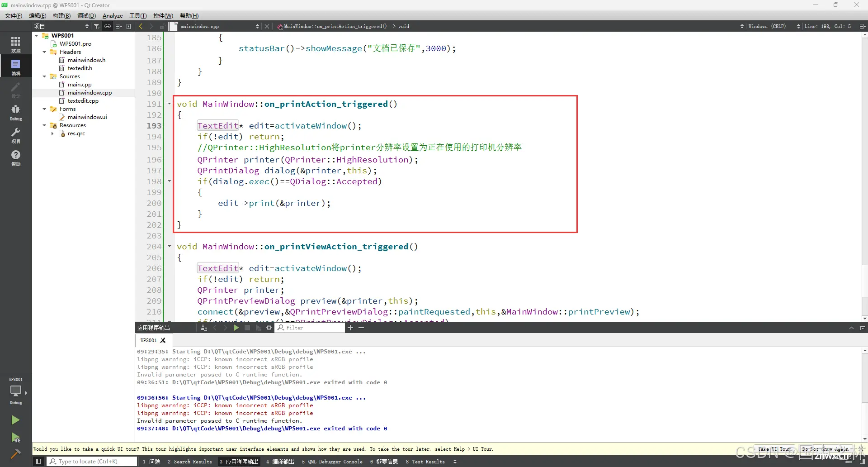Attach debugger to running application
868x467 pixels.
[258, 328]
